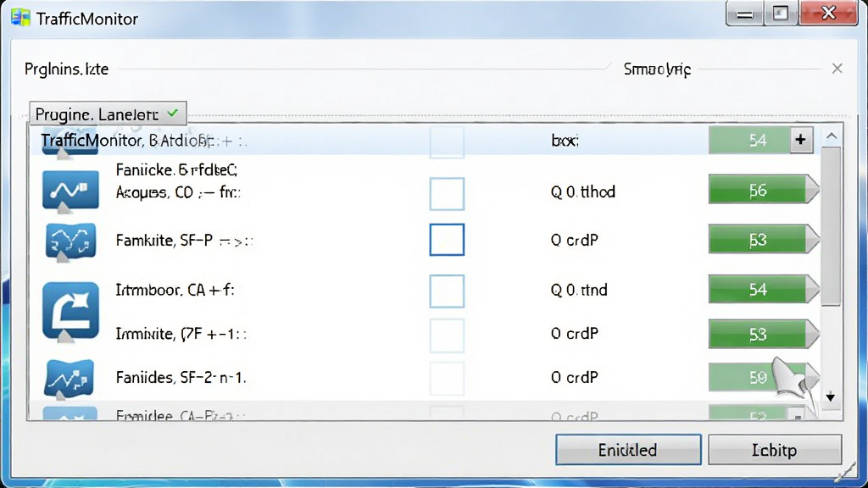The width and height of the screenshot is (868, 488).
Task: Click the 'Icbitp' button
Action: coord(775,450)
